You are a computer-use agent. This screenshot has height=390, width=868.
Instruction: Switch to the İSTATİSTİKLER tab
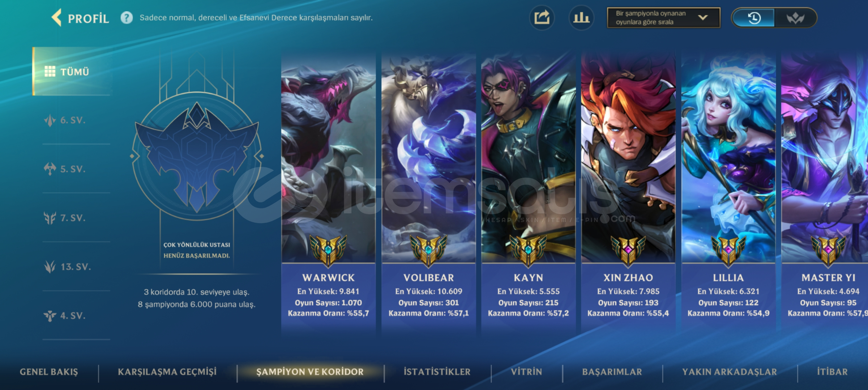pos(437,372)
